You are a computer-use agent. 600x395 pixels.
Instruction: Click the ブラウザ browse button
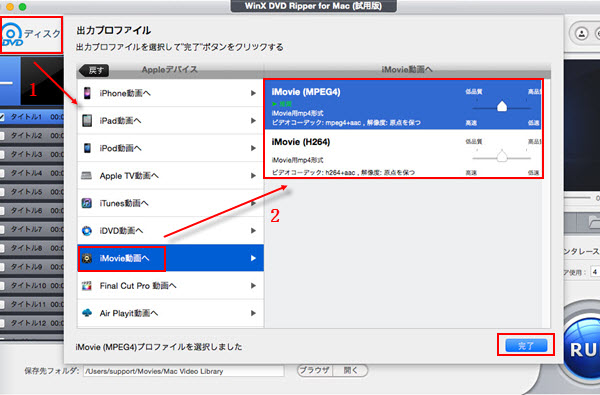click(315, 371)
